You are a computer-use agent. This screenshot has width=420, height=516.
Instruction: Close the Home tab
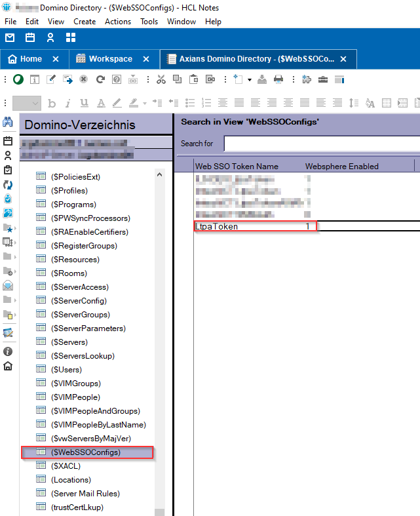[56, 59]
